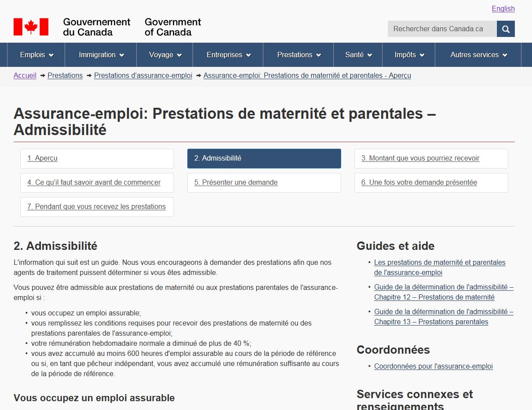Open the Chapitre 12 – Prestations de maternité guide
This screenshot has height=410, width=532.
pyautogui.click(x=444, y=292)
